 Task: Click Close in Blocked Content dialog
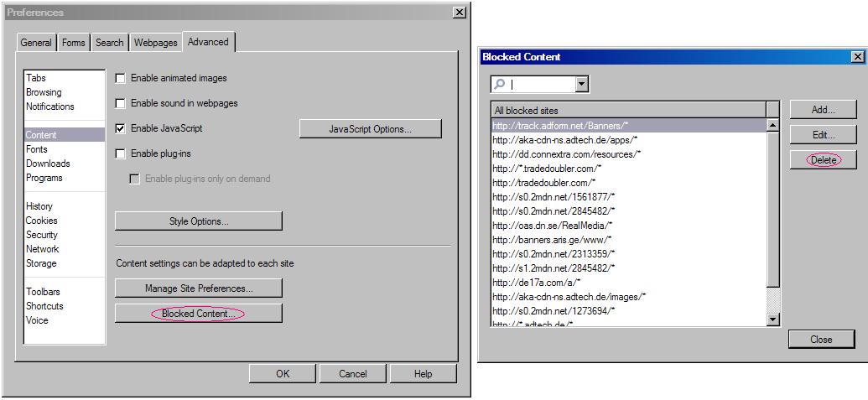tap(822, 340)
